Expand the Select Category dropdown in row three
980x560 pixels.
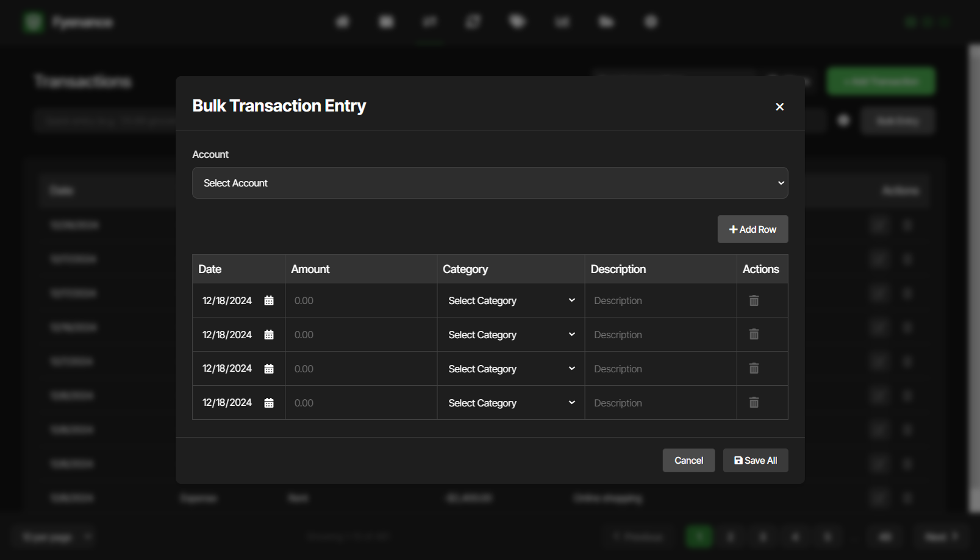tap(510, 368)
